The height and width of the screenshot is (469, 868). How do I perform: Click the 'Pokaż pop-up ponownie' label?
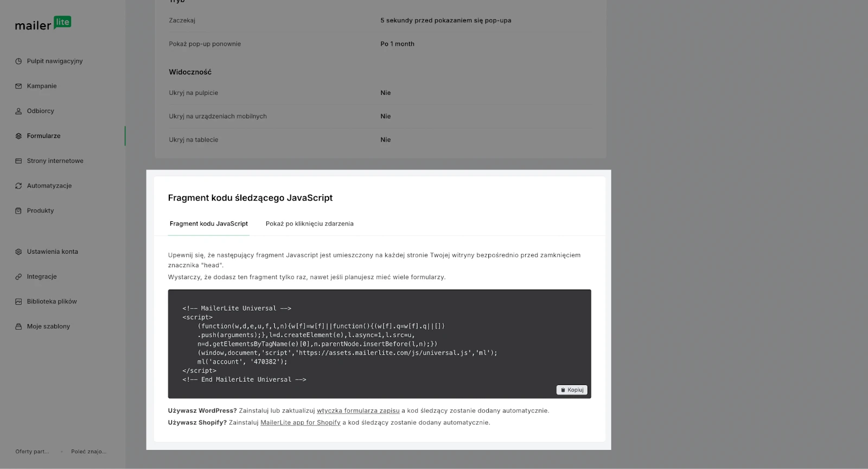tap(205, 44)
